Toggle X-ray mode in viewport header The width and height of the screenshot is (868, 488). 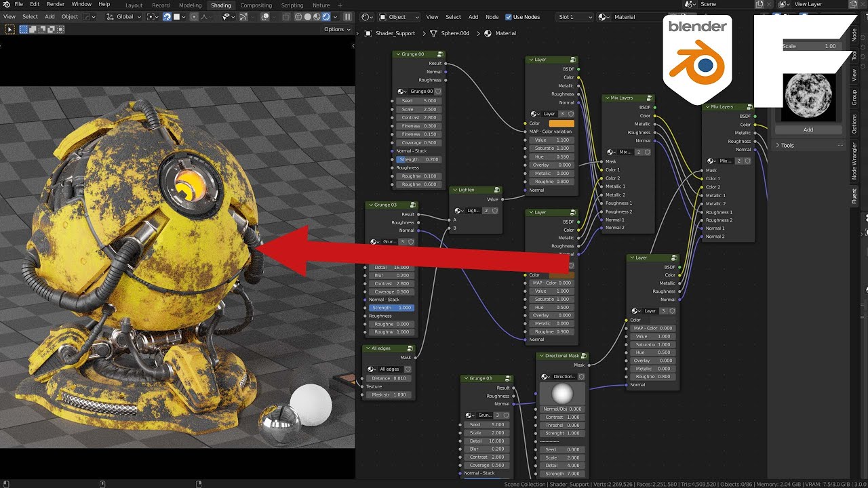pos(286,17)
